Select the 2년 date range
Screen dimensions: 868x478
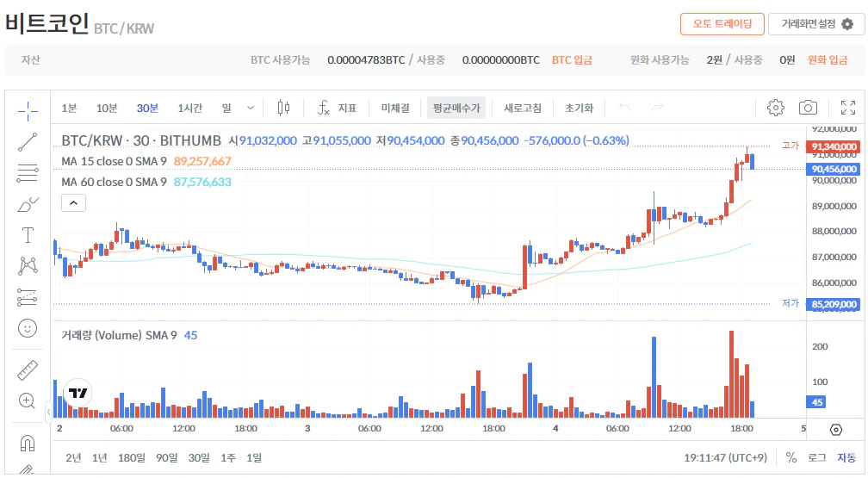coord(73,457)
